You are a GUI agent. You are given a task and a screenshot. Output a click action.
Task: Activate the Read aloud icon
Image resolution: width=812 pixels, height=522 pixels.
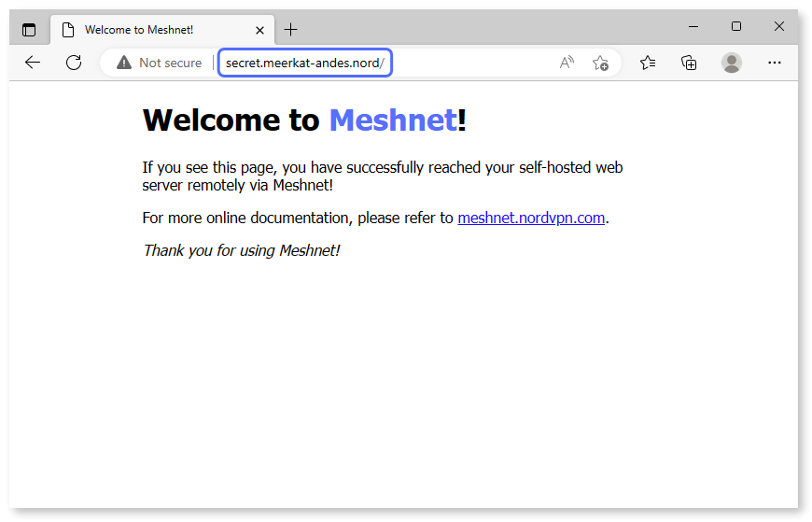[567, 63]
